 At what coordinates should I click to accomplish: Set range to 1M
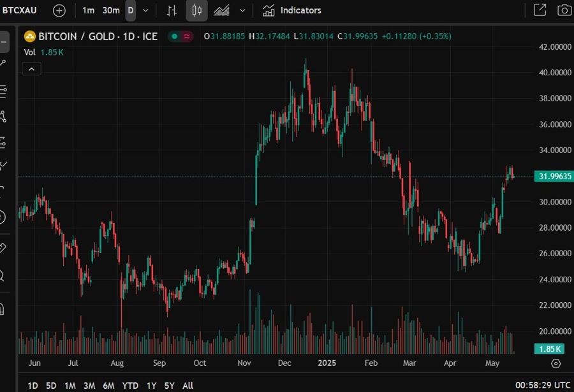pos(70,386)
